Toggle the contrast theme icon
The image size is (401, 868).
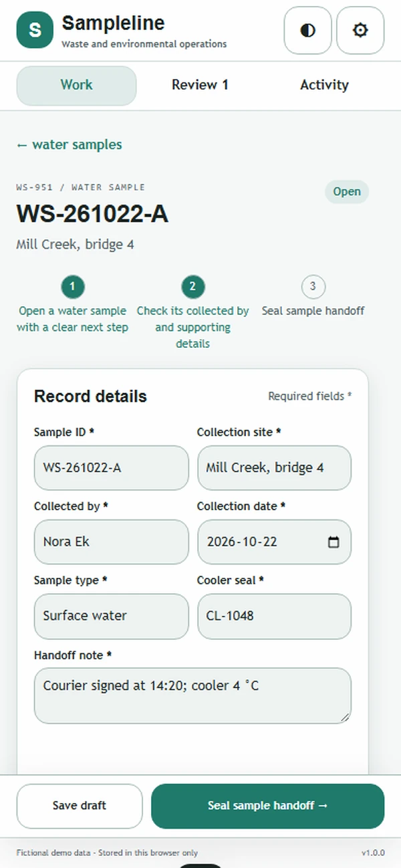tap(307, 30)
